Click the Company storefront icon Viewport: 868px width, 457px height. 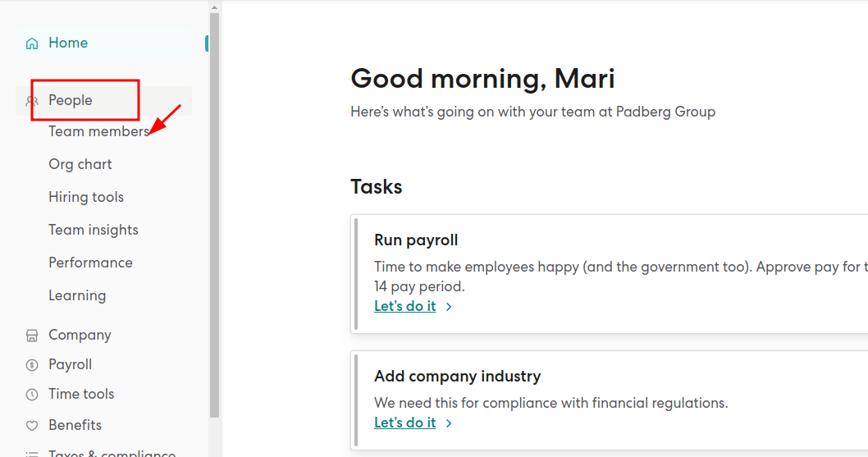(32, 336)
